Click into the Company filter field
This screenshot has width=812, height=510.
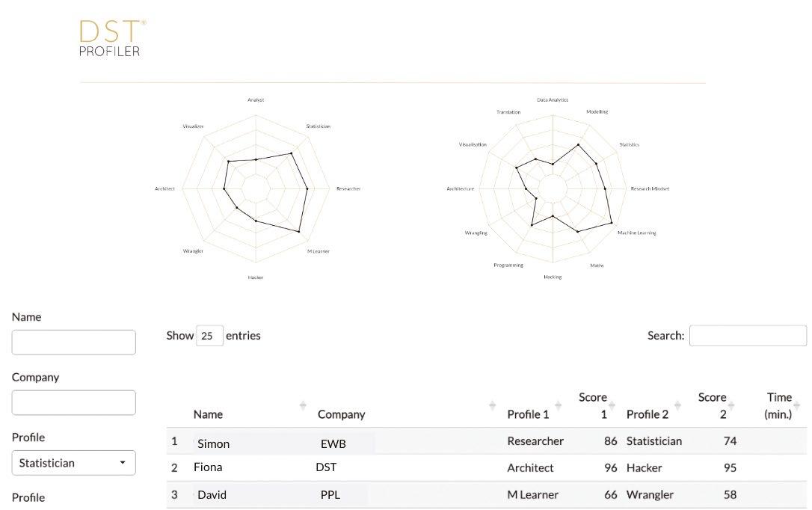pos(73,402)
